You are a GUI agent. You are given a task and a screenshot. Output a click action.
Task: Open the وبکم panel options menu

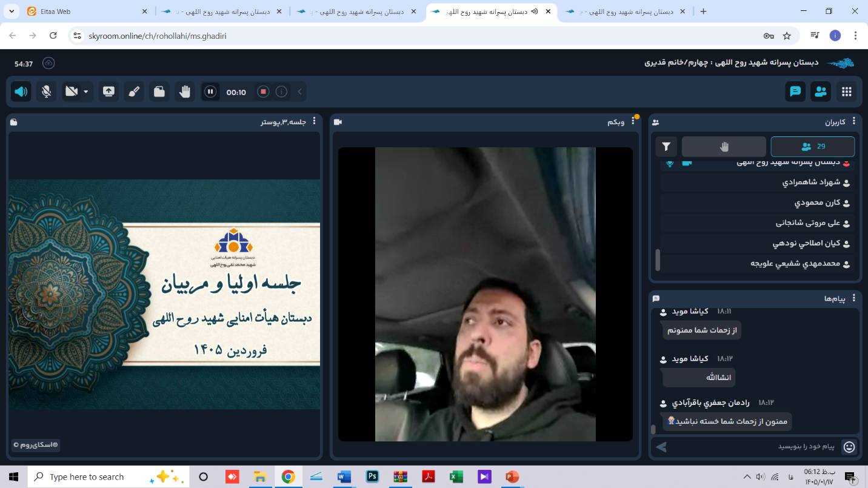click(x=633, y=121)
